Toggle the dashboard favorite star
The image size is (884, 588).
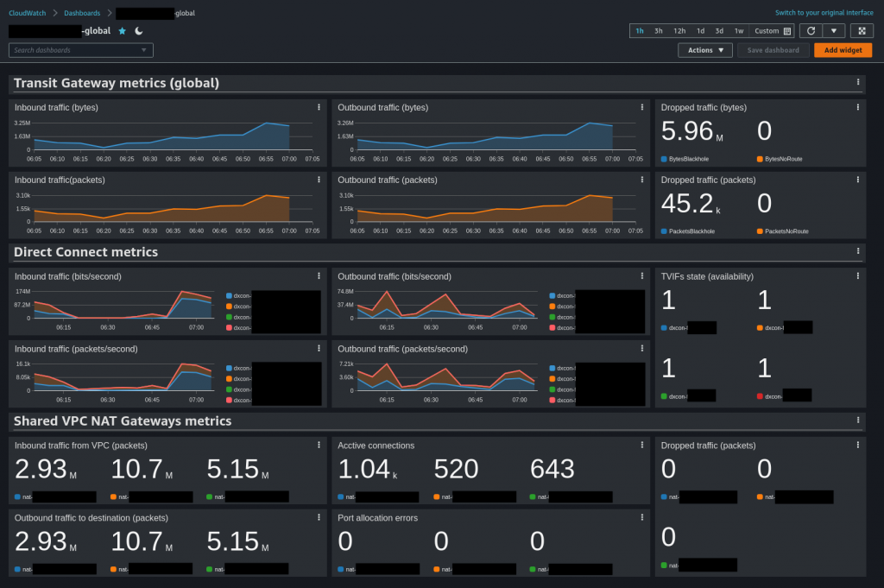click(121, 30)
